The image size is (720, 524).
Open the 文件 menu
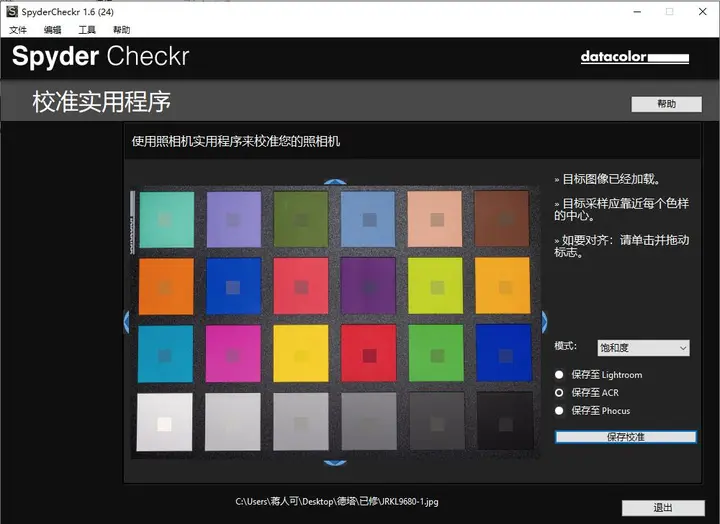pos(18,30)
